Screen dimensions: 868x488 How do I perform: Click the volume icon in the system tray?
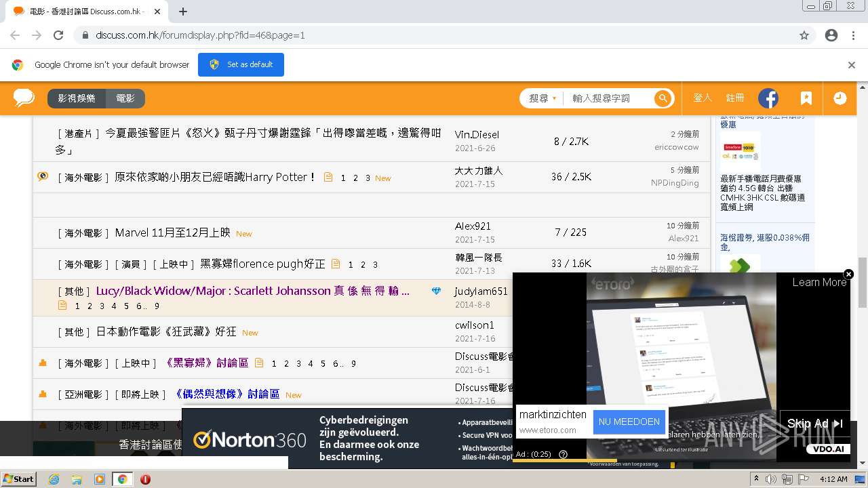coord(771,479)
